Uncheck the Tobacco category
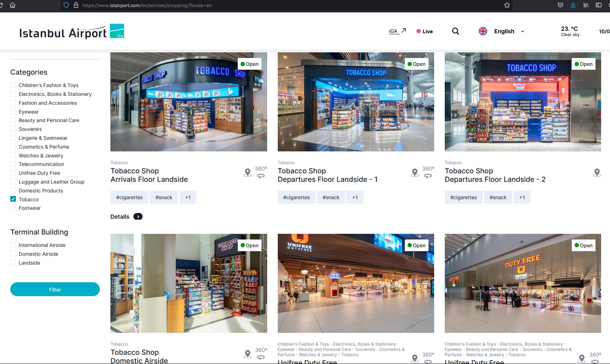The height and width of the screenshot is (364, 610). tap(13, 199)
